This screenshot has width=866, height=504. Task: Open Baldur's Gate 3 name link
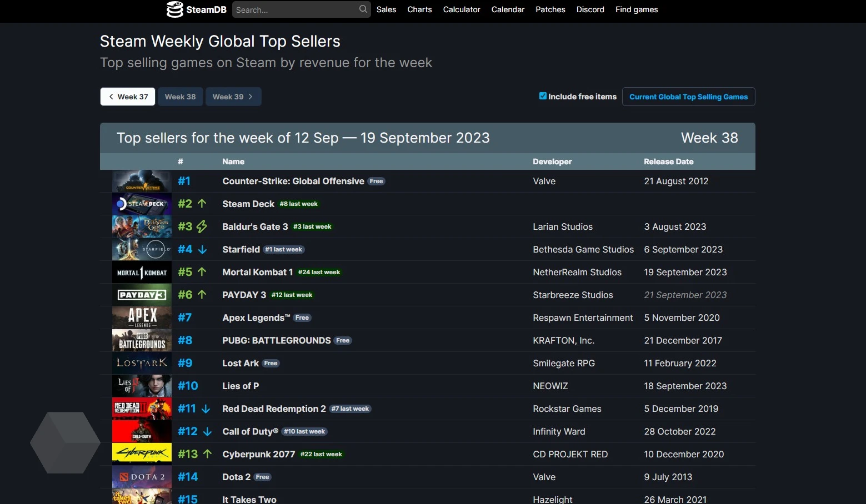pos(255,226)
